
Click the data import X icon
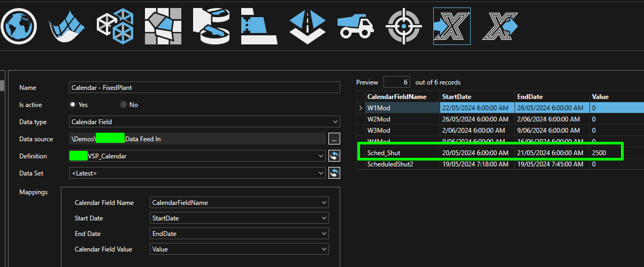pos(451,26)
